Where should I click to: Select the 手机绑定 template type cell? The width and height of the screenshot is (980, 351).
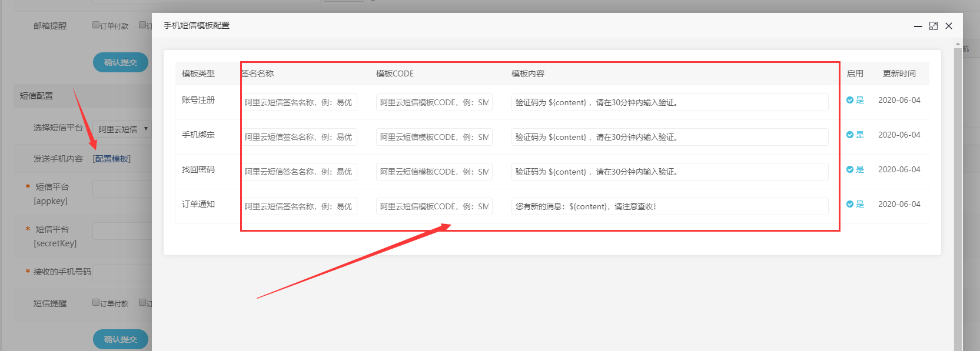(x=198, y=135)
